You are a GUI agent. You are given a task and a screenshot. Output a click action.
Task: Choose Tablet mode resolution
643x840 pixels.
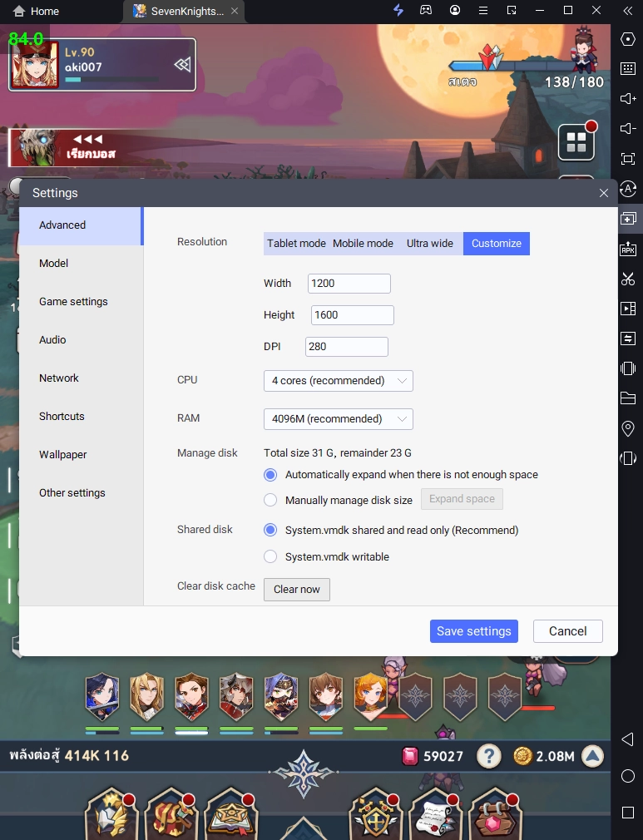(296, 244)
